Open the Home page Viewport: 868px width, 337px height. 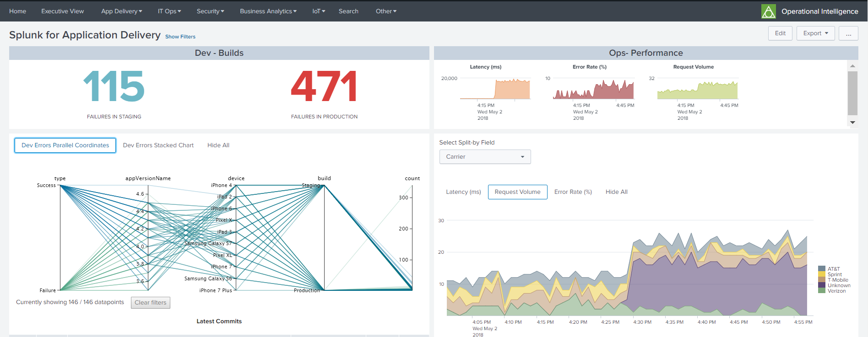point(17,11)
